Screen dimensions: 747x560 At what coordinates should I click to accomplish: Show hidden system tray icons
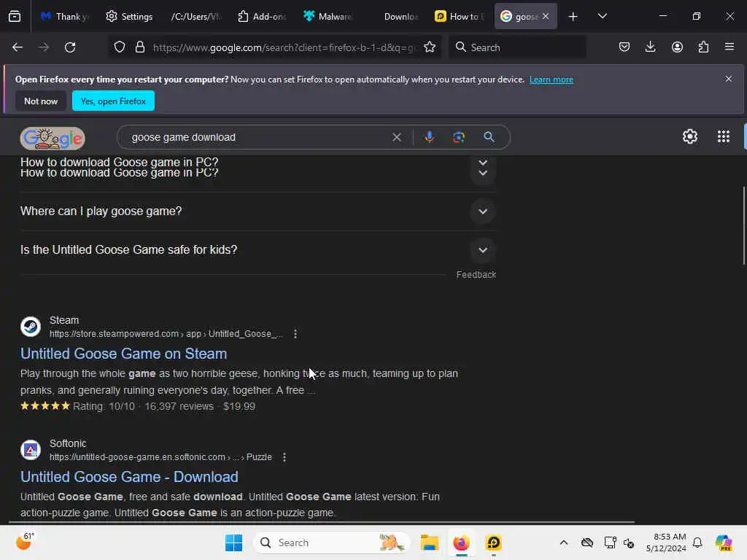pyautogui.click(x=564, y=542)
